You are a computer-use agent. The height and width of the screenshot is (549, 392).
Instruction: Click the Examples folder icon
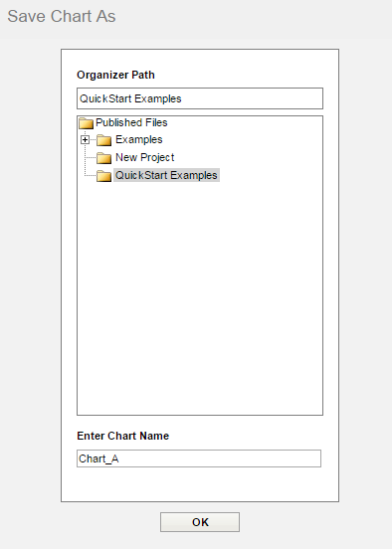(103, 140)
